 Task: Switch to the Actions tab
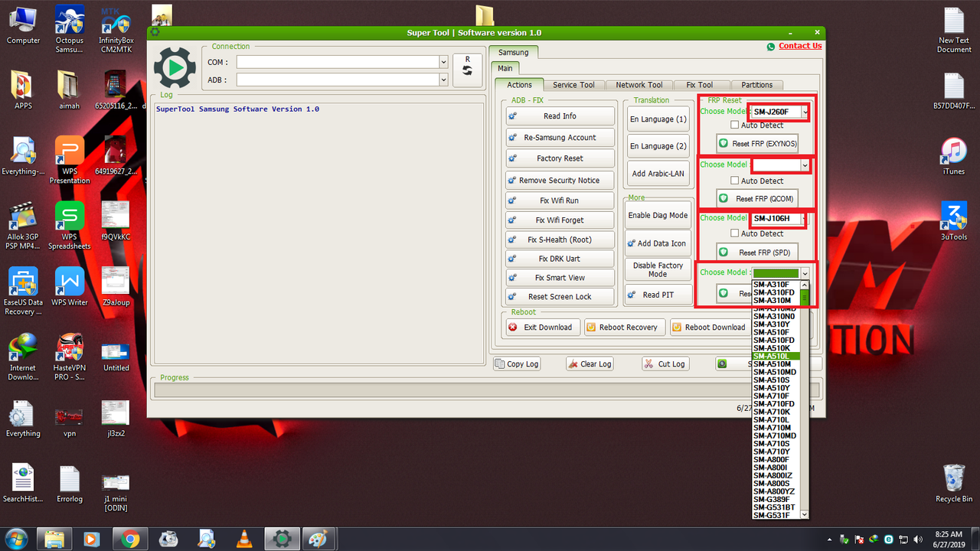(x=519, y=85)
